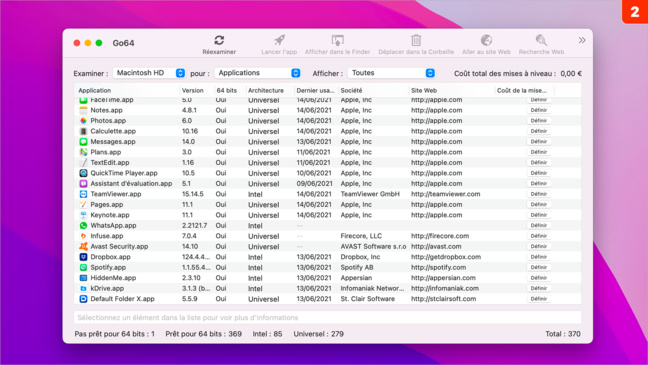
Task: Select the Infuse.app icon
Action: pos(83,236)
